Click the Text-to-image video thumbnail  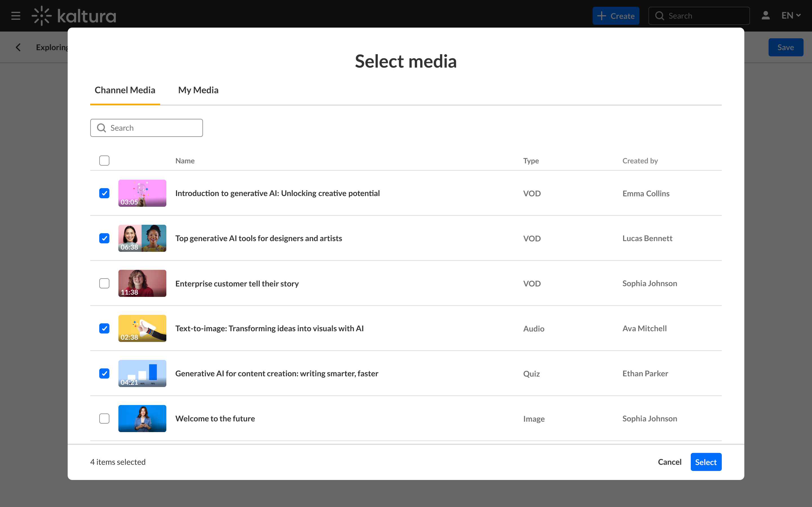(142, 328)
